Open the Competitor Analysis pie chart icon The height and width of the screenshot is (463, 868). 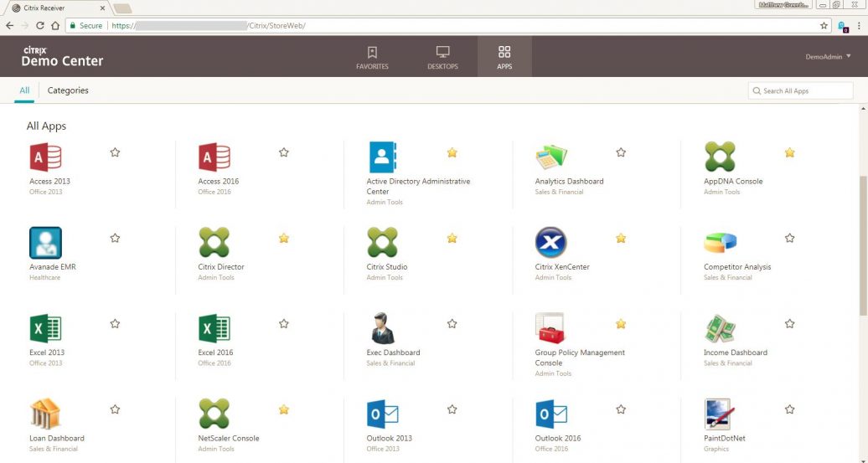click(x=720, y=243)
